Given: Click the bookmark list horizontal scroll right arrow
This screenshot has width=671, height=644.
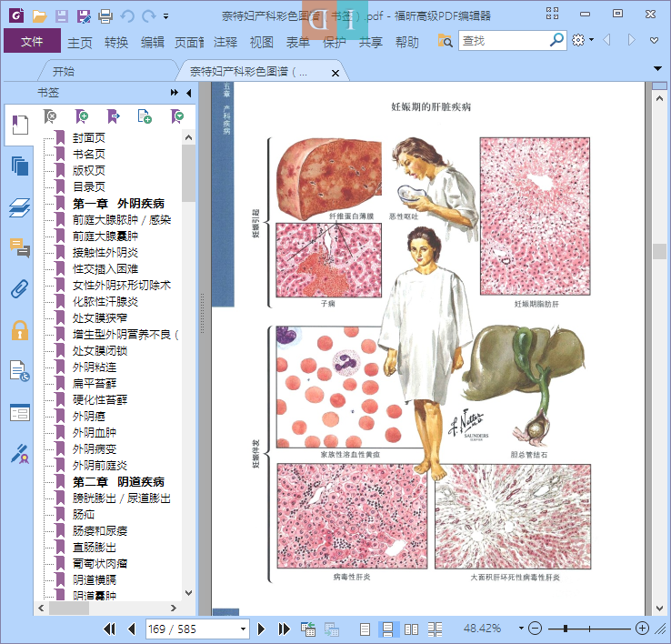Looking at the screenshot, I should pyautogui.click(x=173, y=608).
